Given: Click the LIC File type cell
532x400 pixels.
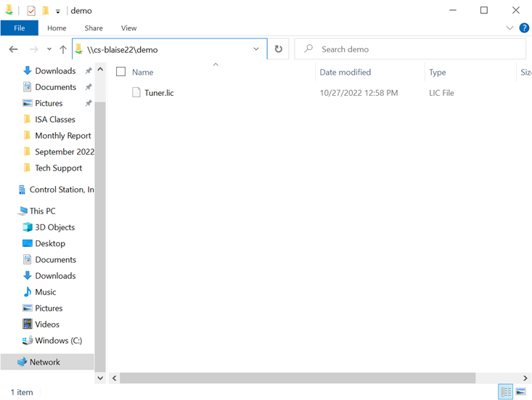Looking at the screenshot, I should 441,93.
